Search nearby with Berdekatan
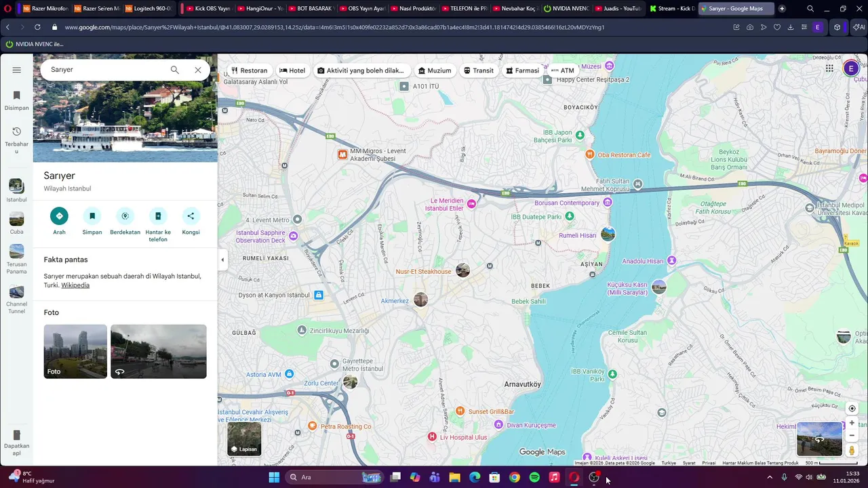This screenshot has width=868, height=488. pos(125,216)
